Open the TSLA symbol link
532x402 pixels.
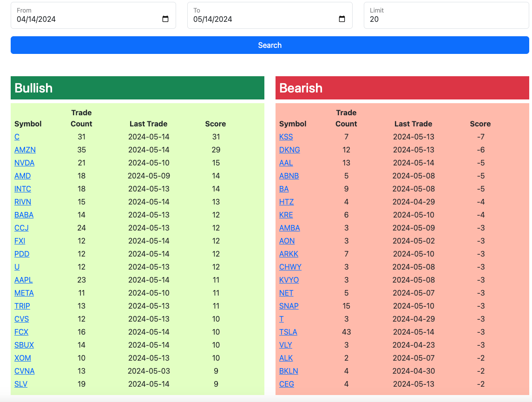point(289,332)
